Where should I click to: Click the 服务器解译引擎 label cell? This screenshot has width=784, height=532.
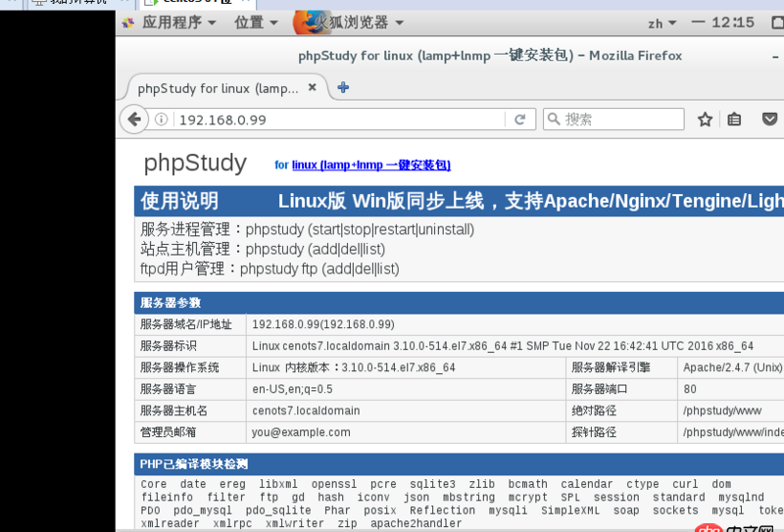click(621, 367)
